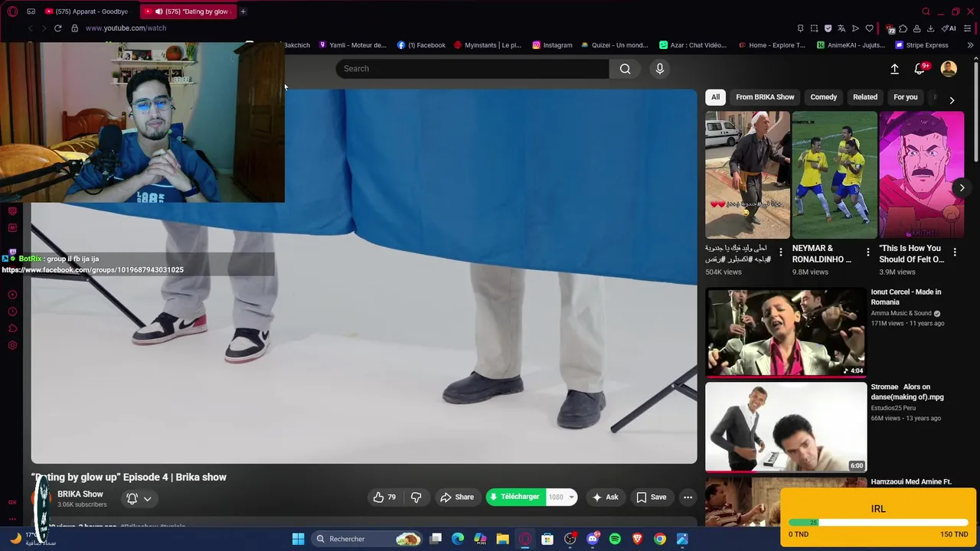
Task: Open the Easy Setup sliders icon
Action: click(x=968, y=28)
